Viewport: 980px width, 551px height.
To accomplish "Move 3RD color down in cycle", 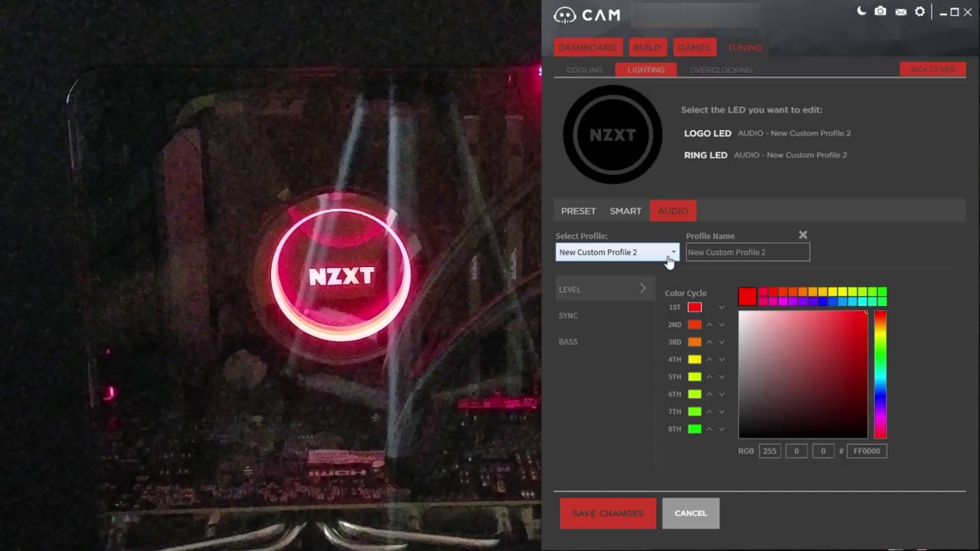I will coord(721,342).
